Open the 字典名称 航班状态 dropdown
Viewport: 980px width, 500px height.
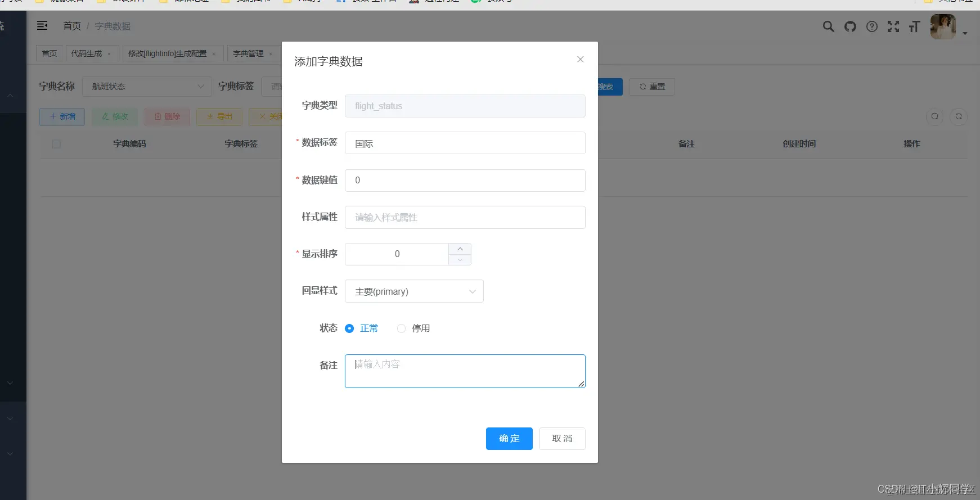147,87
